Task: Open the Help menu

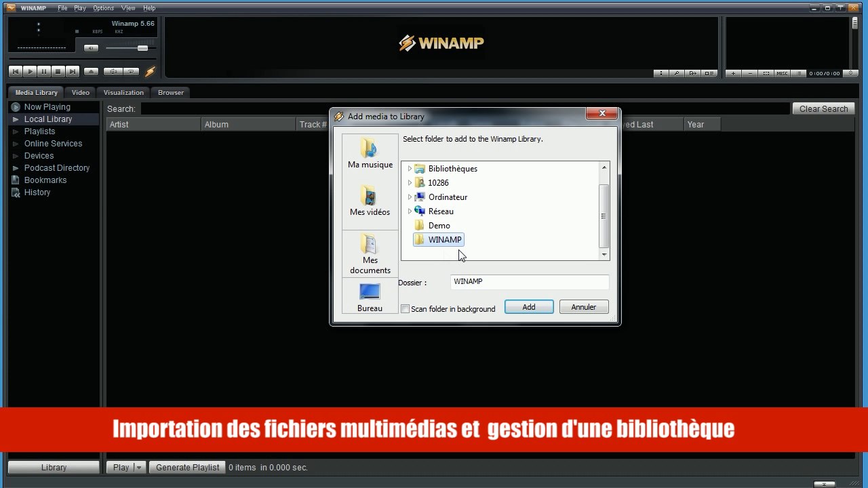Action: (x=149, y=8)
